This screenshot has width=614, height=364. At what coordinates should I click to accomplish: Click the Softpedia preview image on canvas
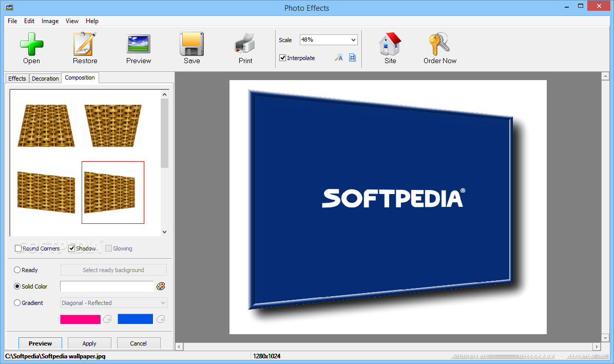[x=388, y=207]
